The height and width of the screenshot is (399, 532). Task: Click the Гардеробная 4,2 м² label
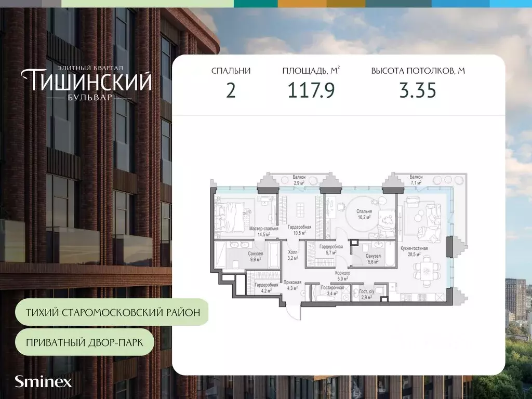267,288
